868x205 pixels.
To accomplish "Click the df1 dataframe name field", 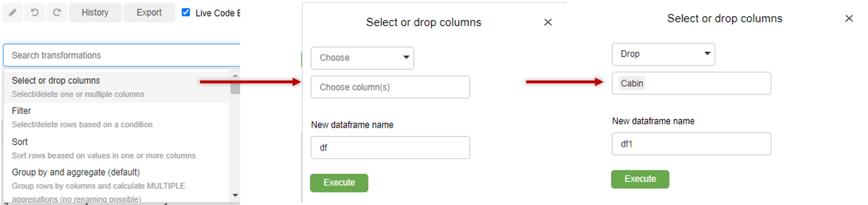I will 691,144.
